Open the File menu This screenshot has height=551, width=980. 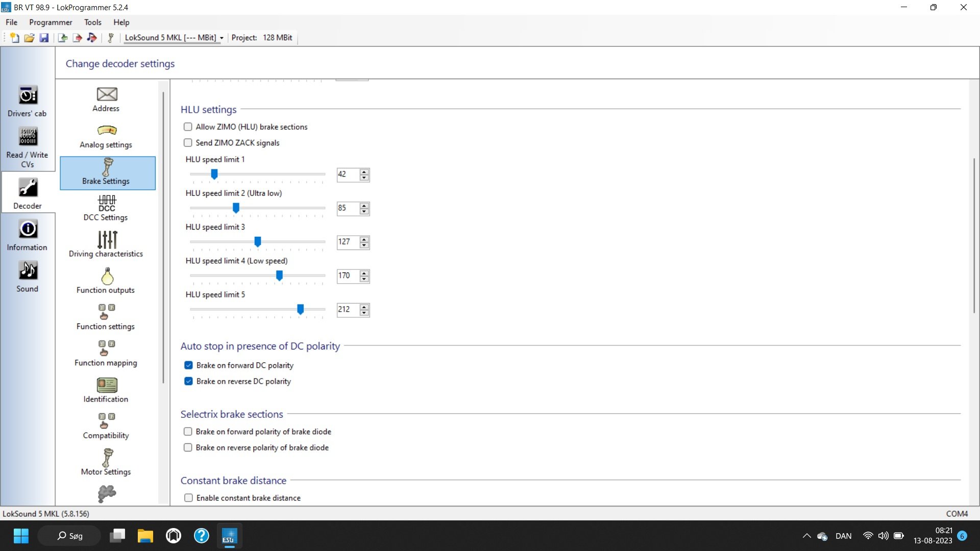(x=11, y=22)
